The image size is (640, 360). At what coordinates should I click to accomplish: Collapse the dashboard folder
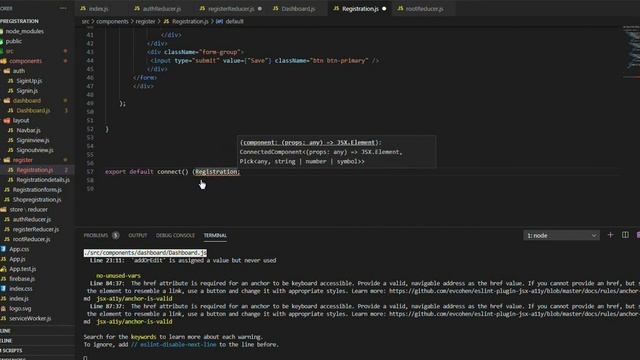tap(27, 100)
